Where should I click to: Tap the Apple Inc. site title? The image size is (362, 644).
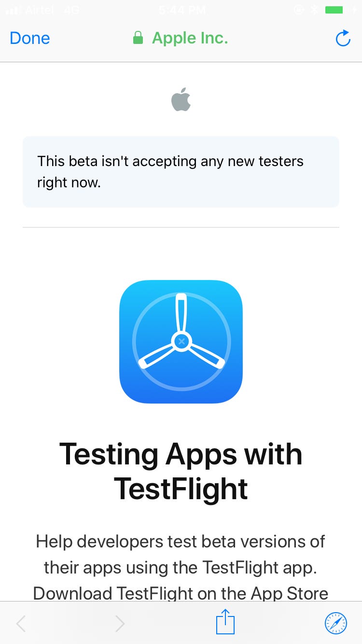click(x=190, y=38)
